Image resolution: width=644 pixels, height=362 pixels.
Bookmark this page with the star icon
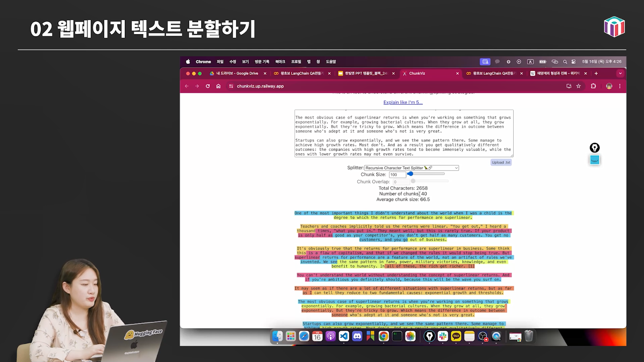tap(578, 86)
